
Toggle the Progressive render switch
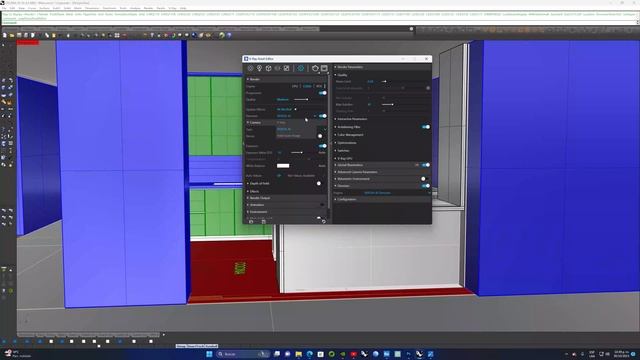[x=323, y=93]
